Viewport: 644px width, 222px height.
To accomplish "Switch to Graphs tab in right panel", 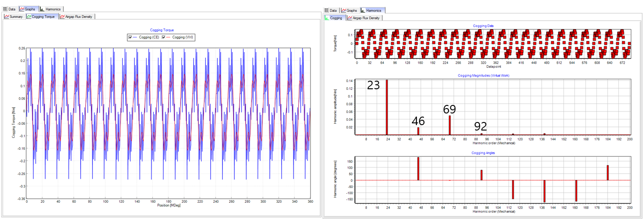I will pos(351,10).
